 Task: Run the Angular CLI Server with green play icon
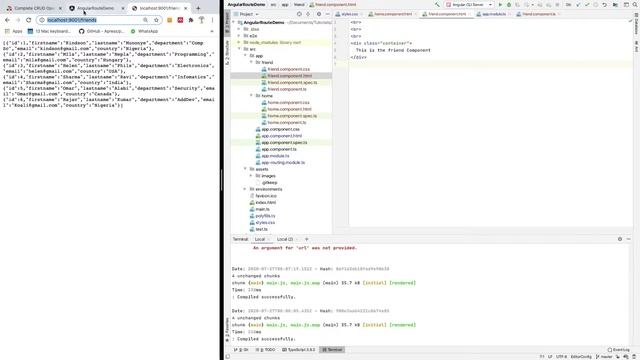pos(500,4)
